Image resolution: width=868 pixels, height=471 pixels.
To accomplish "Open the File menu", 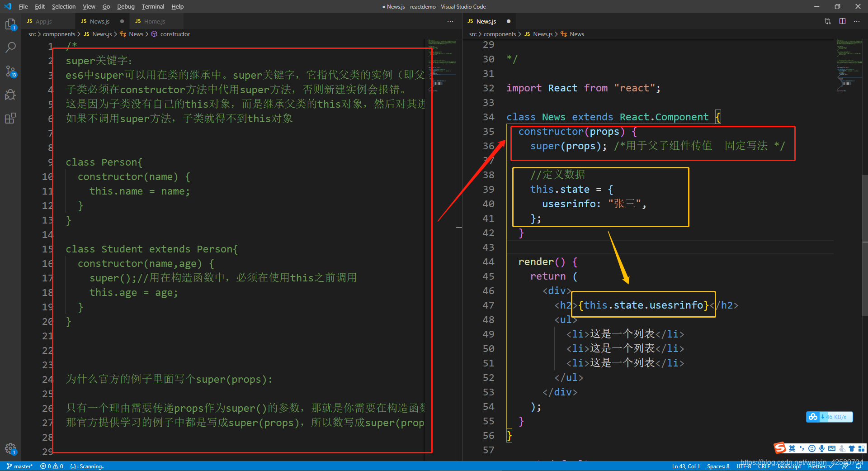I will click(24, 6).
